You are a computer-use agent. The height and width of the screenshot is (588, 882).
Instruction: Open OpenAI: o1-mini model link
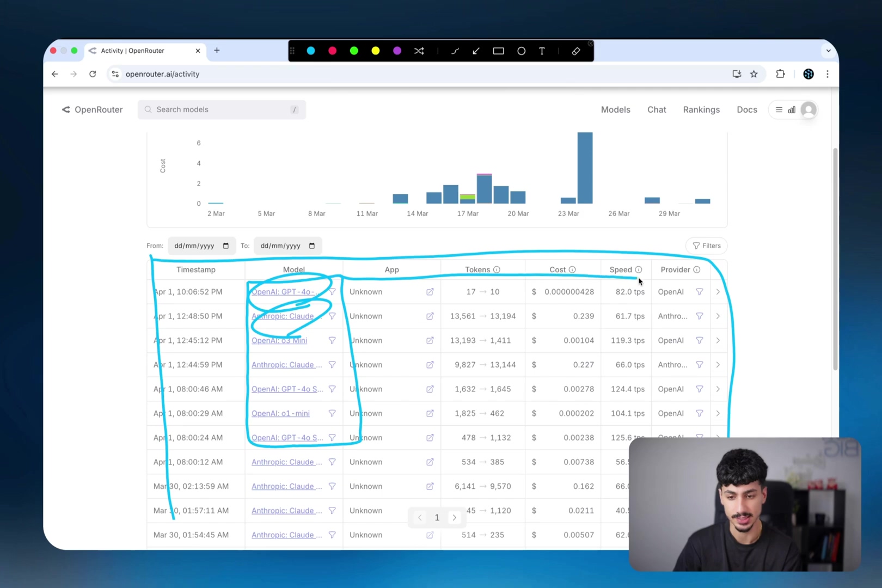(280, 413)
